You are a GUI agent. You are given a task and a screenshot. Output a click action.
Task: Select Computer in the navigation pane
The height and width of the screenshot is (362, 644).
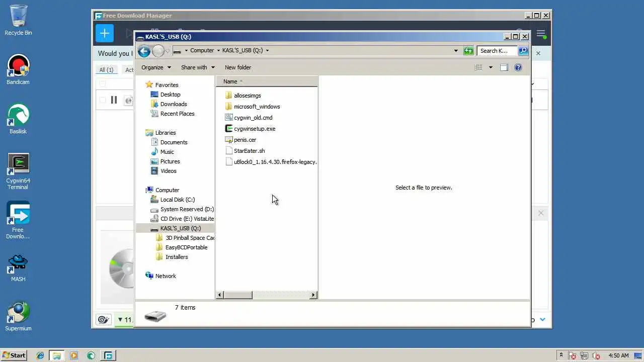coord(167,190)
